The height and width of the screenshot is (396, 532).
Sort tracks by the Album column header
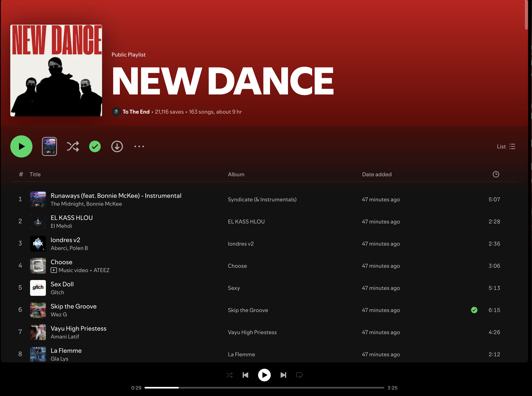pyautogui.click(x=236, y=174)
